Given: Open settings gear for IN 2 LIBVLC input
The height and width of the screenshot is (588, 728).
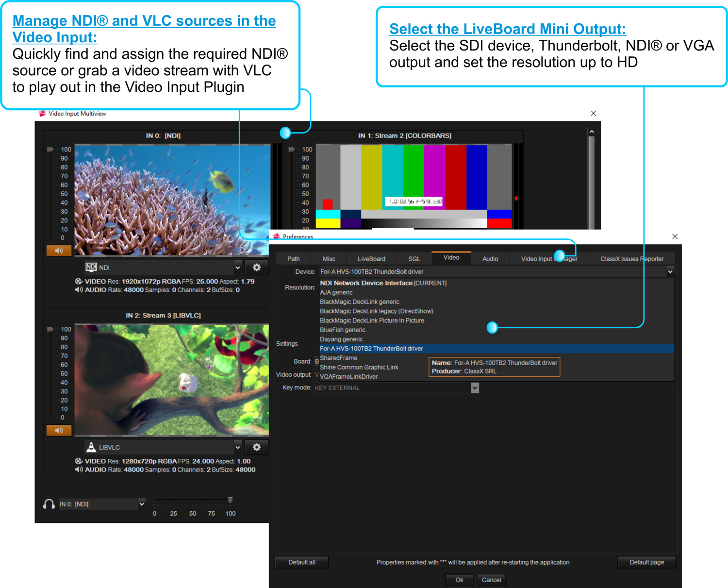Looking at the screenshot, I should coord(256,447).
